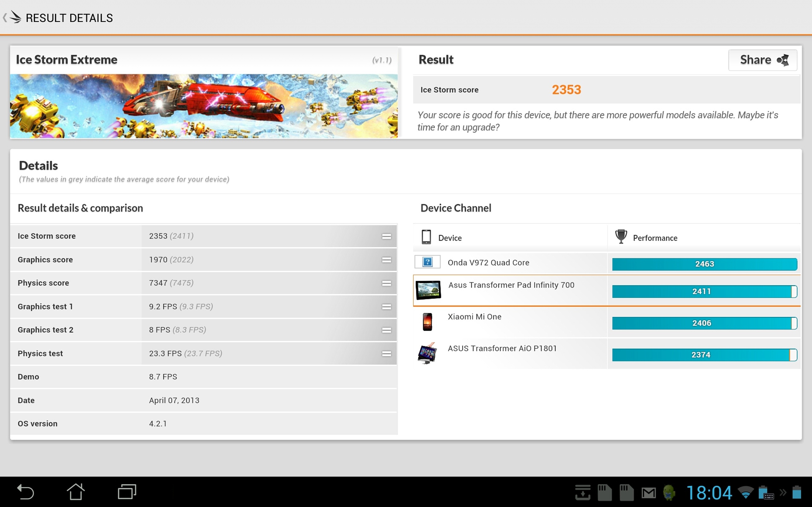Open the ASUS Transformer AiO P1801 thumbnail
Image resolution: width=812 pixels, height=507 pixels.
coord(427,353)
